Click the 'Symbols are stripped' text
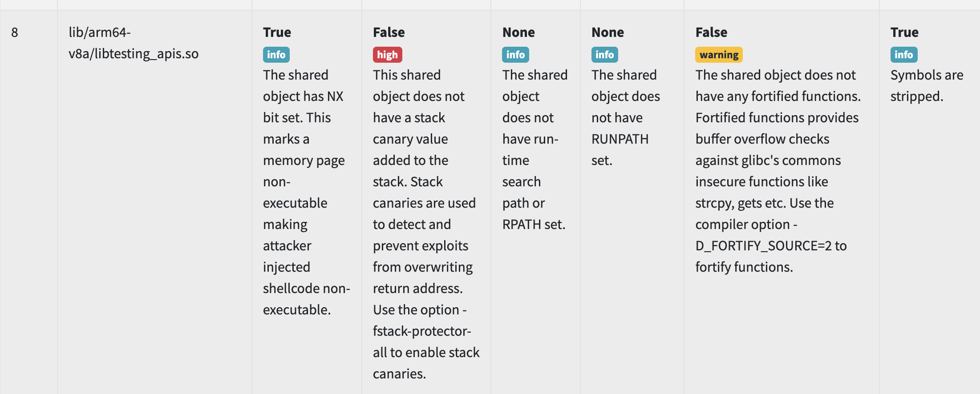The width and height of the screenshot is (980, 394). click(927, 85)
